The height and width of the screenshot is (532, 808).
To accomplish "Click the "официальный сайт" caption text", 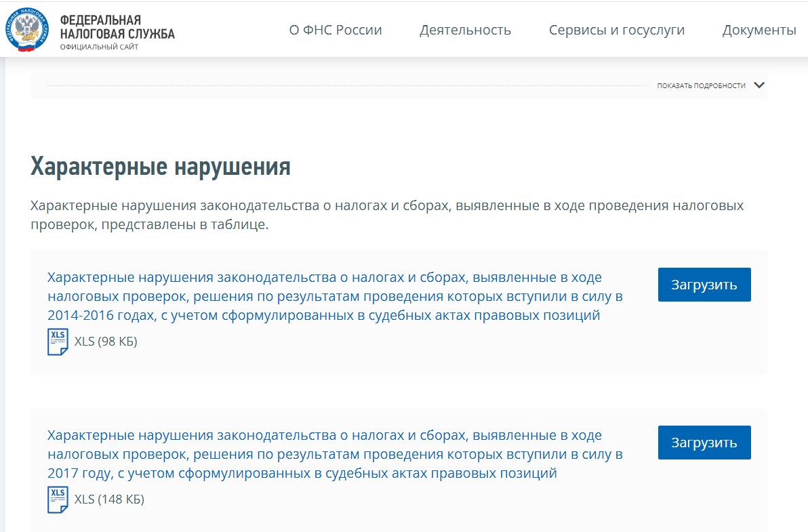I will pyautogui.click(x=99, y=47).
